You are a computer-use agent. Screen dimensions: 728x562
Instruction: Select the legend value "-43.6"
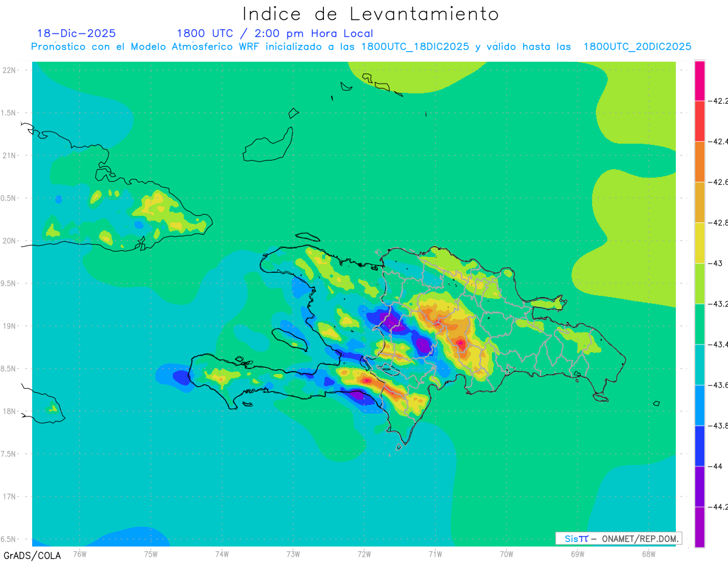720,385
